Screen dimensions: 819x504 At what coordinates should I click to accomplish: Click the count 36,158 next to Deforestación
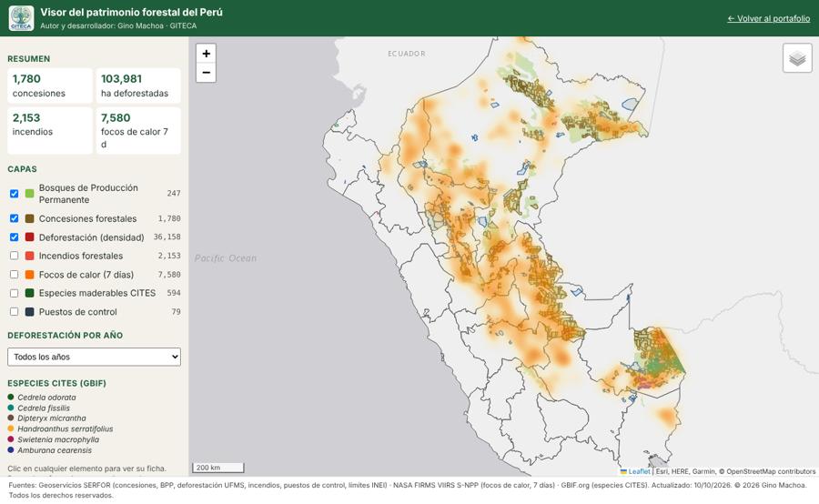pyautogui.click(x=167, y=237)
